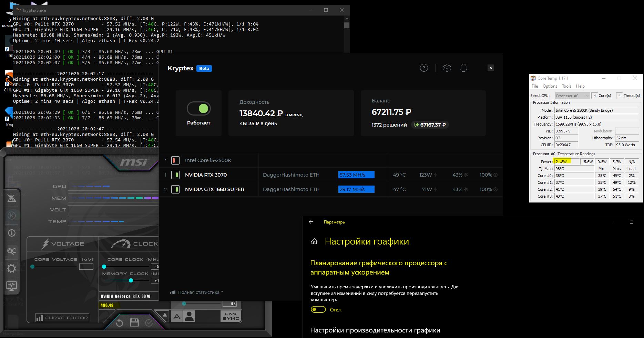
Task: Click the Intel Core i5-2500K row label
Action: 208,160
